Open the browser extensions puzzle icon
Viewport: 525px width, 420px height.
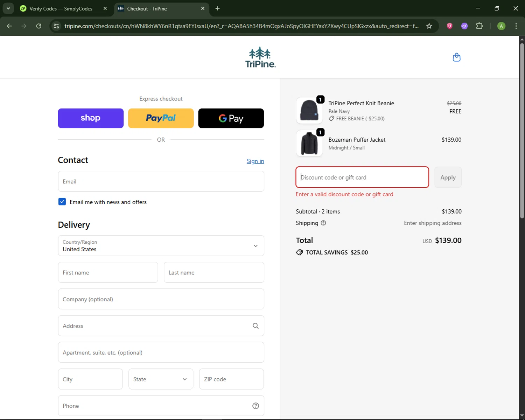(x=479, y=26)
